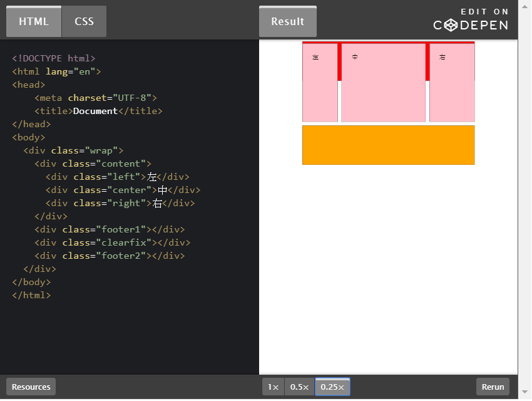Click the div class="right" code line
The height and width of the screenshot is (401, 532).
[120, 204]
